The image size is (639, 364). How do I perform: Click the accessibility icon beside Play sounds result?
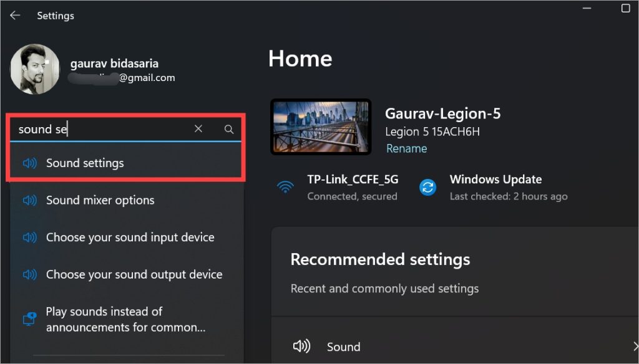point(29,319)
